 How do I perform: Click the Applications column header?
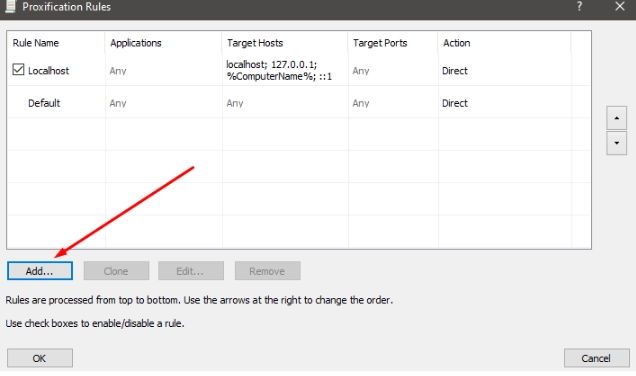click(163, 43)
